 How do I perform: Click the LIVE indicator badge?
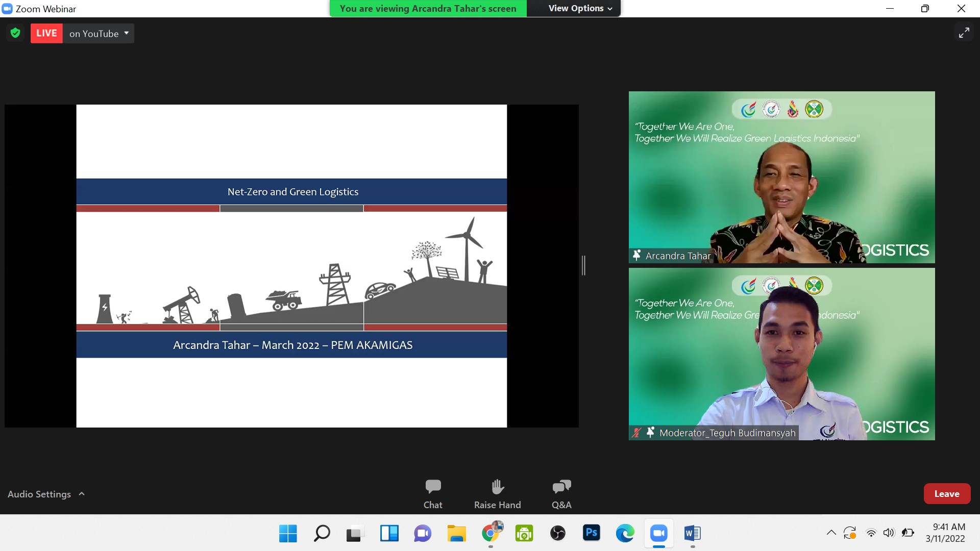click(46, 33)
